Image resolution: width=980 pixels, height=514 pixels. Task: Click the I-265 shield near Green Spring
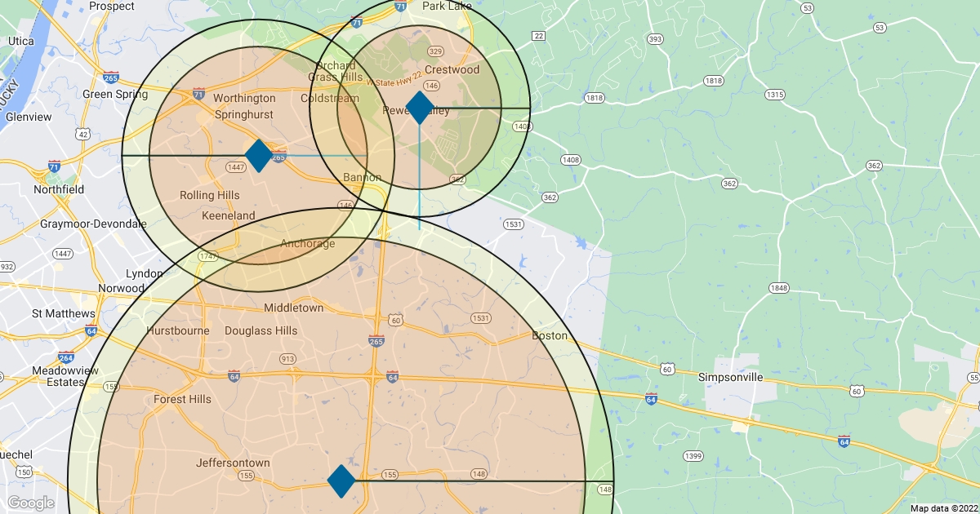113,78
